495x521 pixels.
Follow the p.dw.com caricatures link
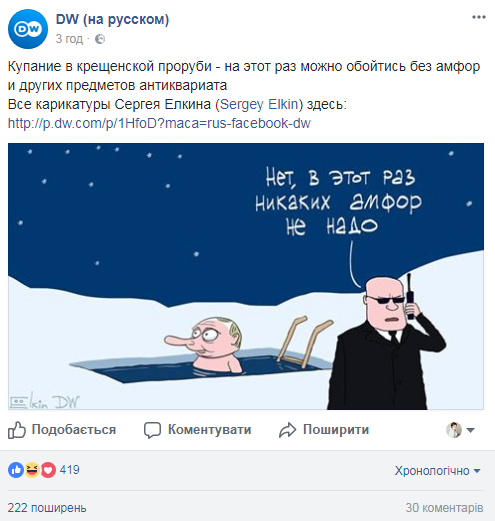point(159,123)
